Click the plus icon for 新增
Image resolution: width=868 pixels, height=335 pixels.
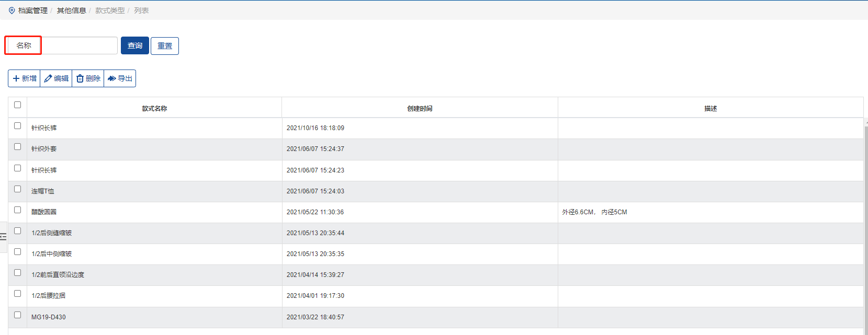click(x=16, y=78)
